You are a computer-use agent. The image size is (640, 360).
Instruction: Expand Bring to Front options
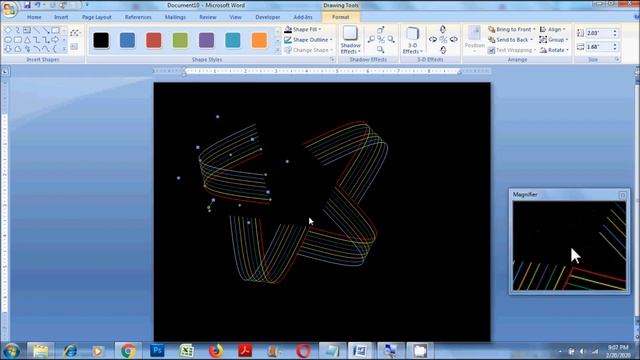tap(511, 29)
